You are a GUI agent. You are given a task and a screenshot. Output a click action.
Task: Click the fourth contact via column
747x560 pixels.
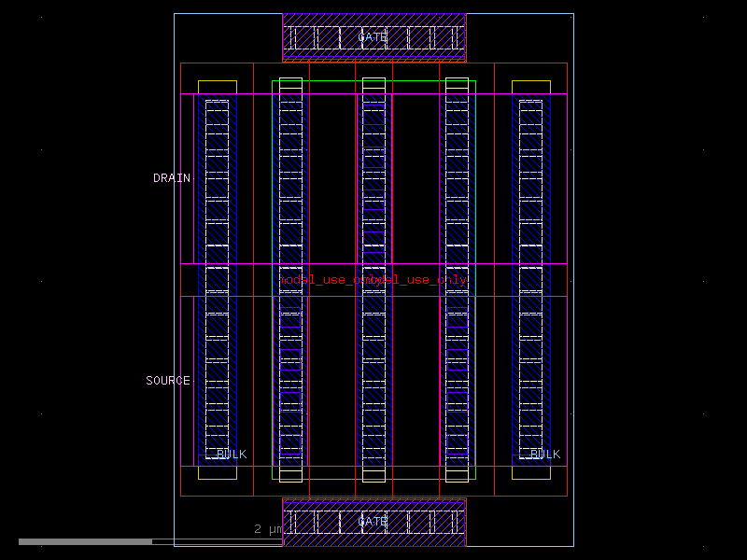click(x=458, y=280)
